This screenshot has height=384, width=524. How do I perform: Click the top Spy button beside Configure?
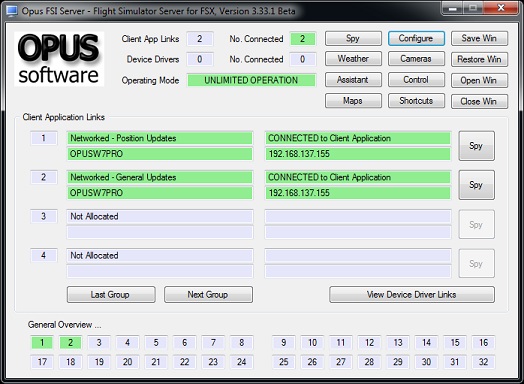(353, 38)
